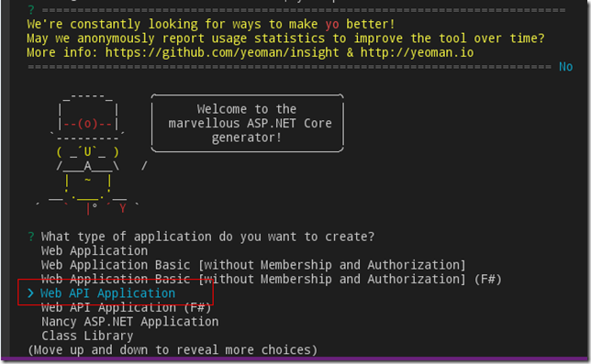Click the 'No' answer text

coord(565,67)
